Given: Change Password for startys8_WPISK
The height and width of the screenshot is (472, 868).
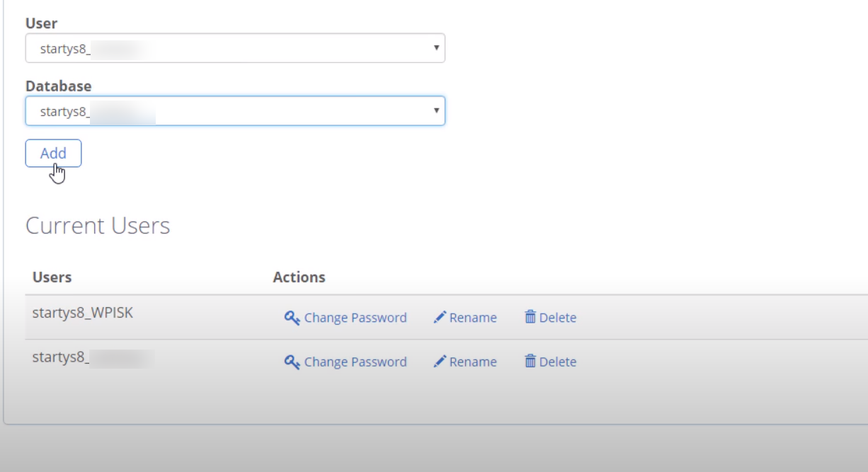Looking at the screenshot, I should pyautogui.click(x=346, y=318).
